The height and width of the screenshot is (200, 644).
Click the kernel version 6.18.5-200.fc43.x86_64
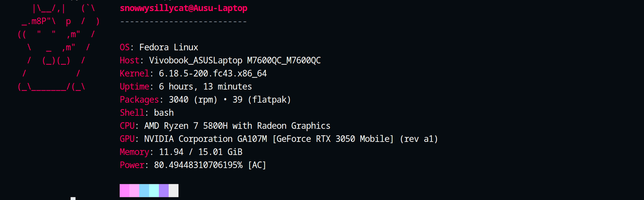(213, 73)
